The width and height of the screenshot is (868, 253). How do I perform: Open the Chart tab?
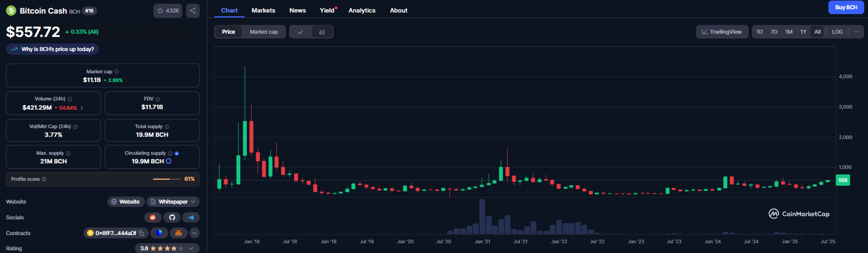pos(229,10)
